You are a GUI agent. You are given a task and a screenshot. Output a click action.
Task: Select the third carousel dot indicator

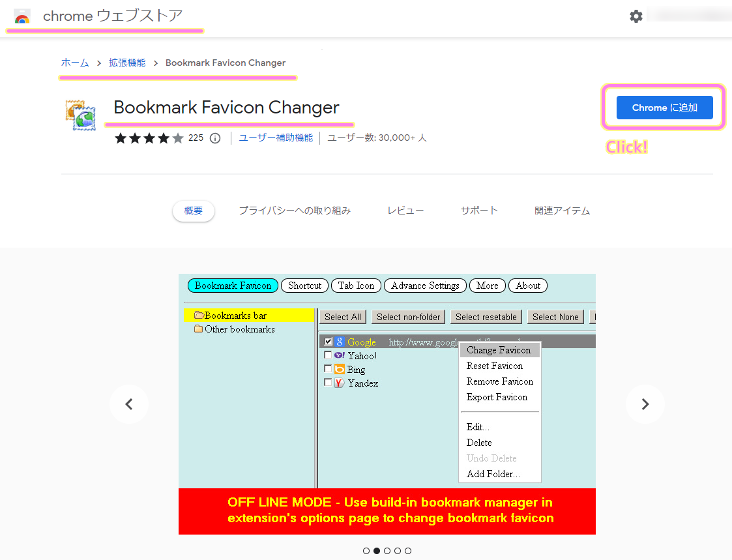click(387, 551)
